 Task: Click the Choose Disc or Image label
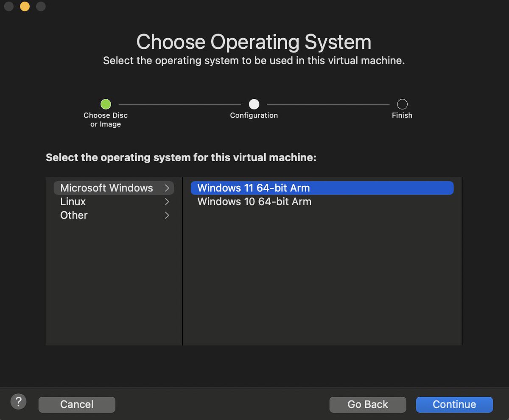pos(106,120)
